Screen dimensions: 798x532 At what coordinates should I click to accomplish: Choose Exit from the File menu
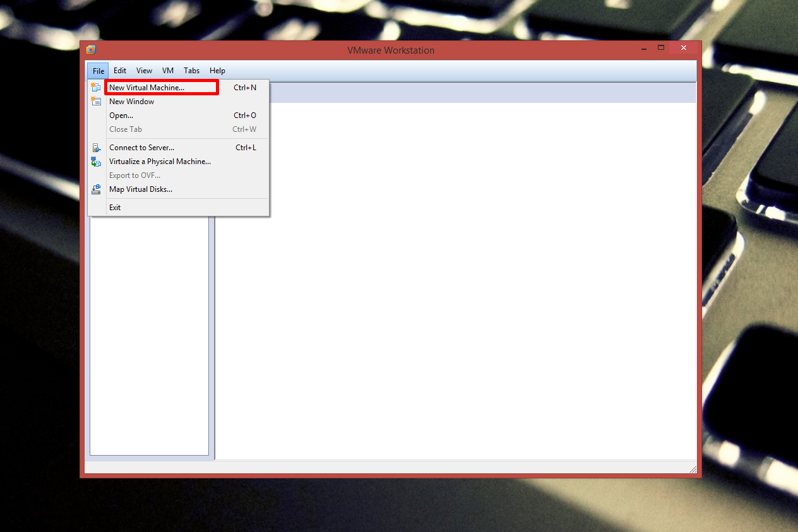pyautogui.click(x=179, y=208)
